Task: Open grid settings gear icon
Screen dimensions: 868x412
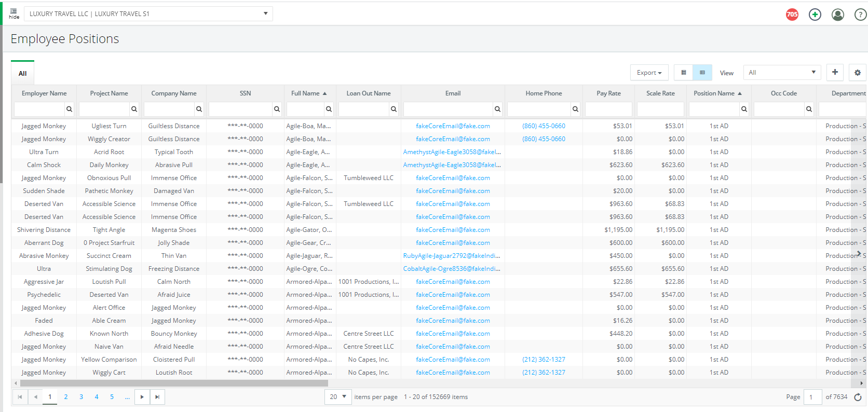Action: [858, 73]
